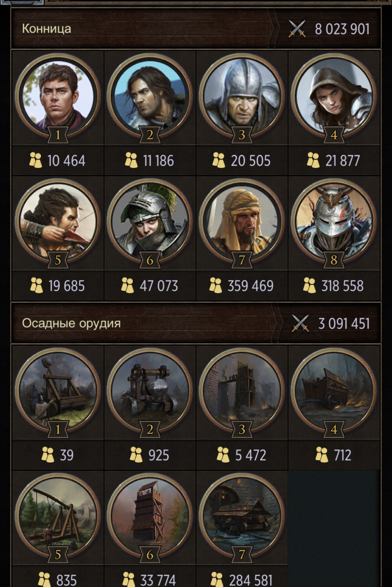Select the tier 2 battering ram
Viewport: 392px width, 587px height.
(150, 391)
